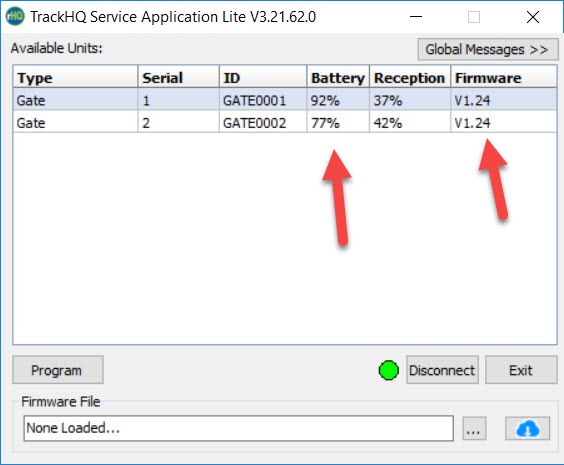Screen dimensions: 564x465
Task: Expand the Global Messages panel
Action: tap(488, 49)
